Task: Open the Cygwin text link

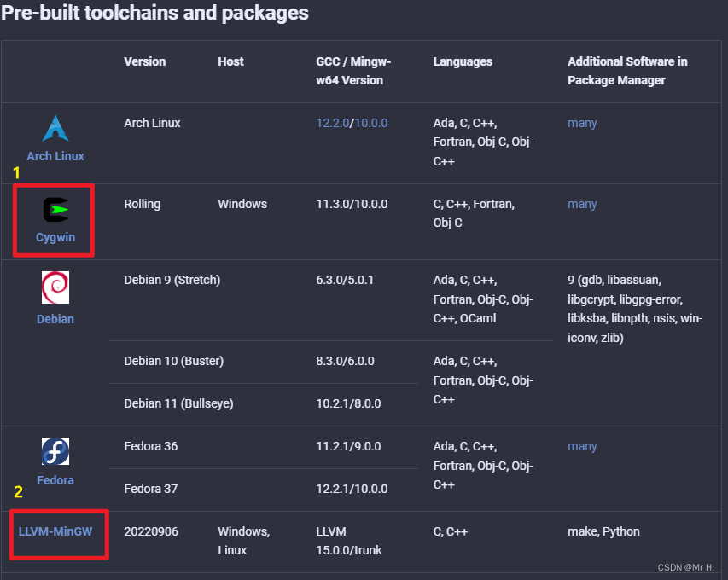Action: (55, 237)
